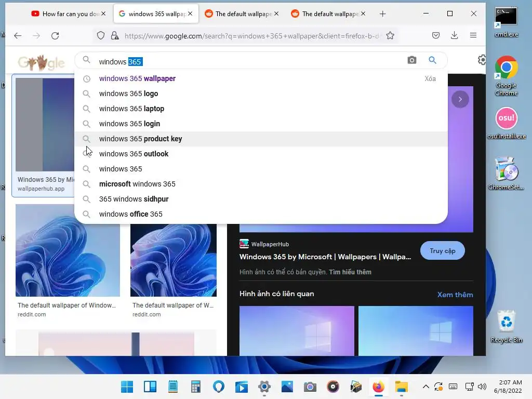The width and height of the screenshot is (532, 399).
Task: Submit search with blue magnifier button
Action: click(432, 60)
